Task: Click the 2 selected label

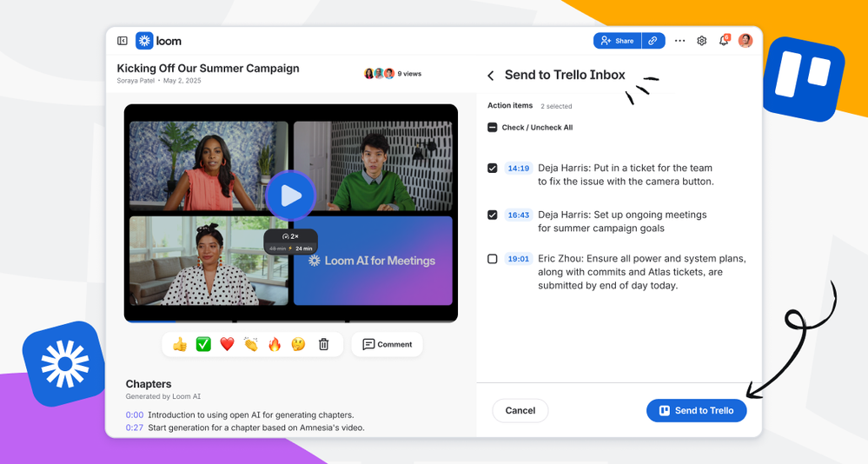Action: [x=556, y=106]
